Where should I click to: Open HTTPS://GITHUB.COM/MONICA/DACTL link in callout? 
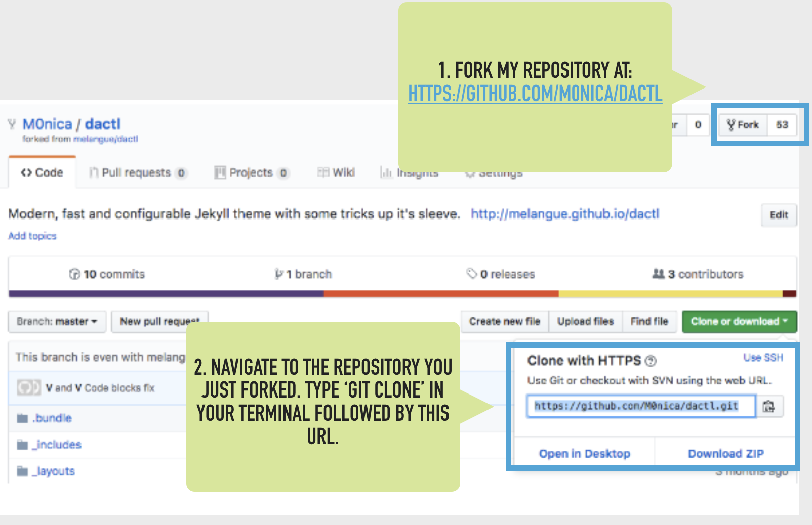(x=535, y=94)
